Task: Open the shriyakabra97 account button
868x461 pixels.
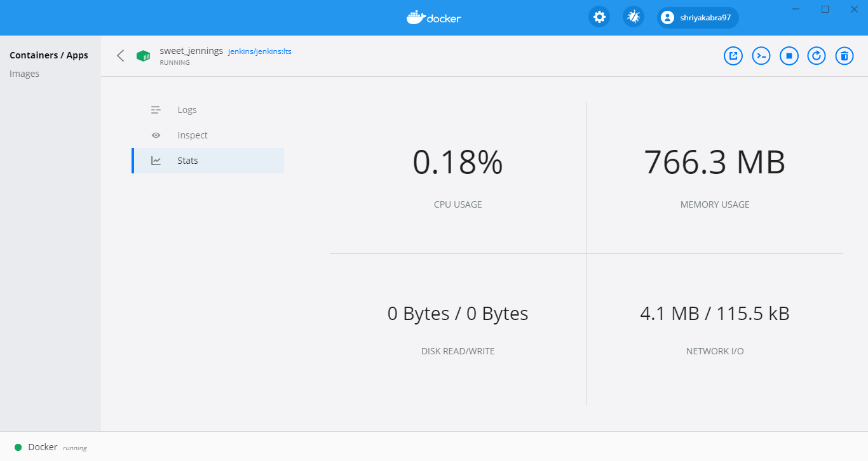Action: (698, 18)
